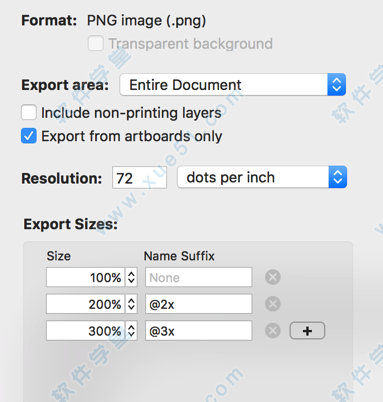Viewport: 383px width, 402px height.
Task: Click the Resolution value field showing 72
Action: point(139,178)
